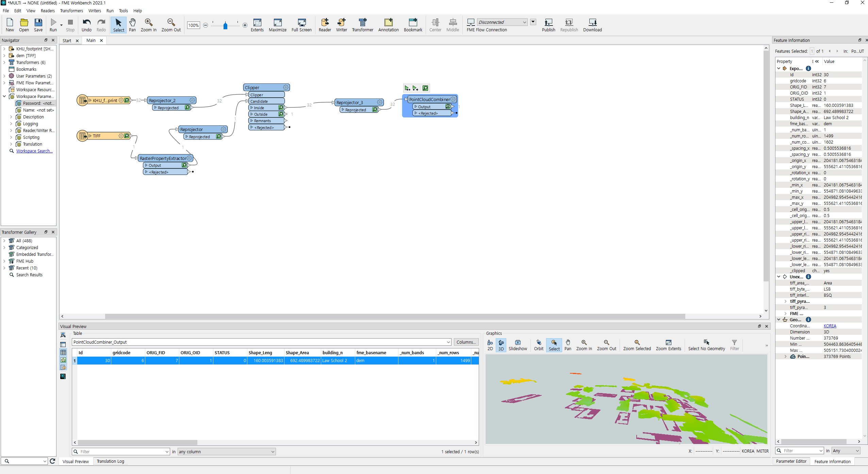Publish workspace to FME Flow
The image size is (868, 474).
tap(548, 25)
